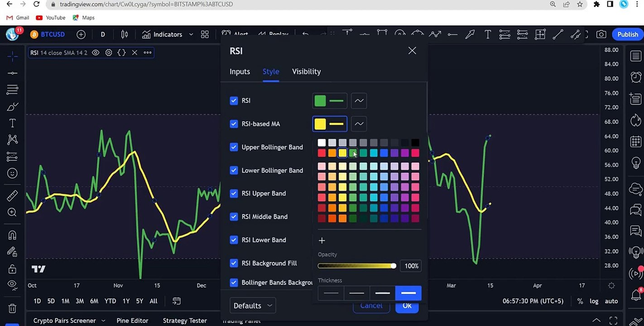Pick the trend line tool in left toolbar
This screenshot has width=644, height=326.
[12, 73]
